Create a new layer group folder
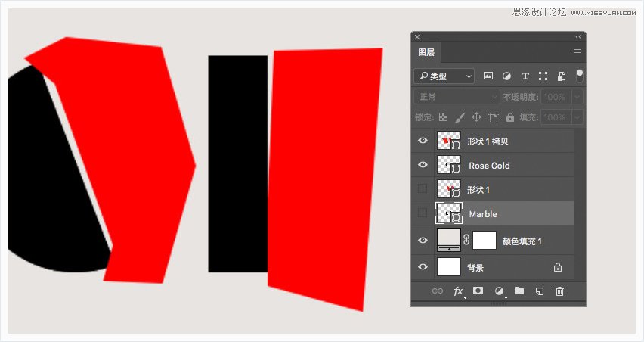The width and height of the screenshot is (644, 342). pos(519,291)
